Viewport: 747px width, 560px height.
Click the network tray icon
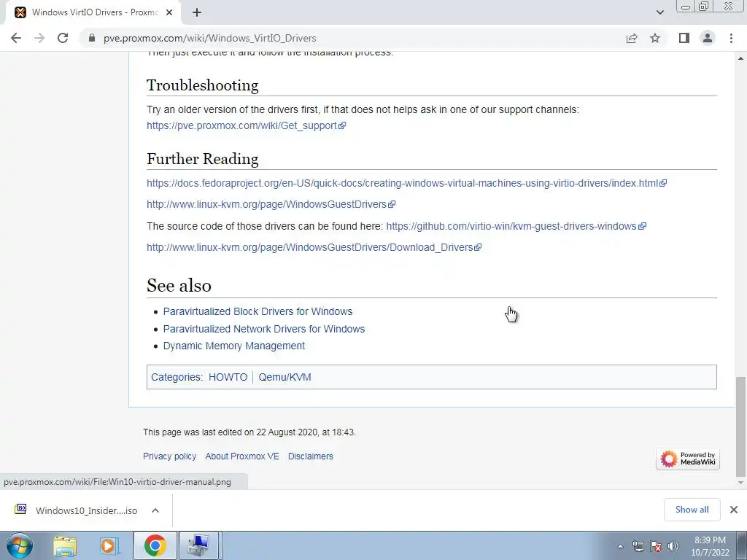pyautogui.click(x=638, y=546)
